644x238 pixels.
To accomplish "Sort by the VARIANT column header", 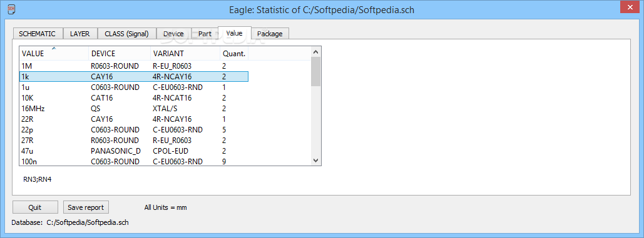I will tap(185, 53).
